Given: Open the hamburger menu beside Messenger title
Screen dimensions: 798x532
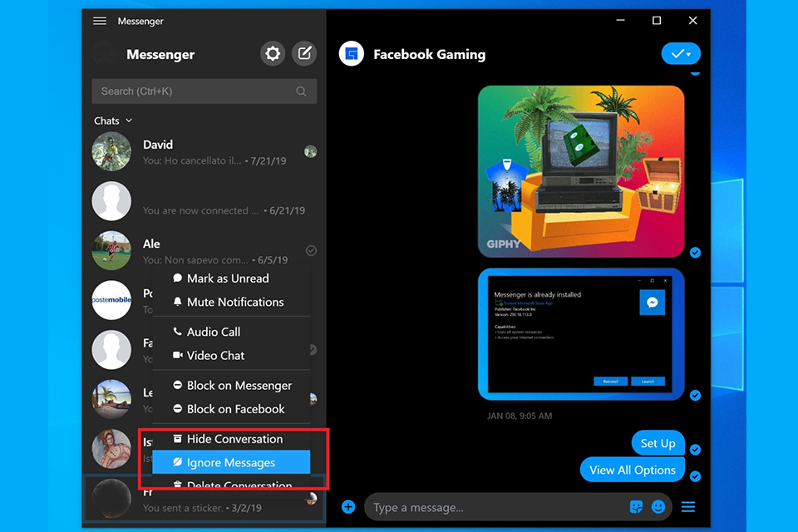Looking at the screenshot, I should pos(100,21).
